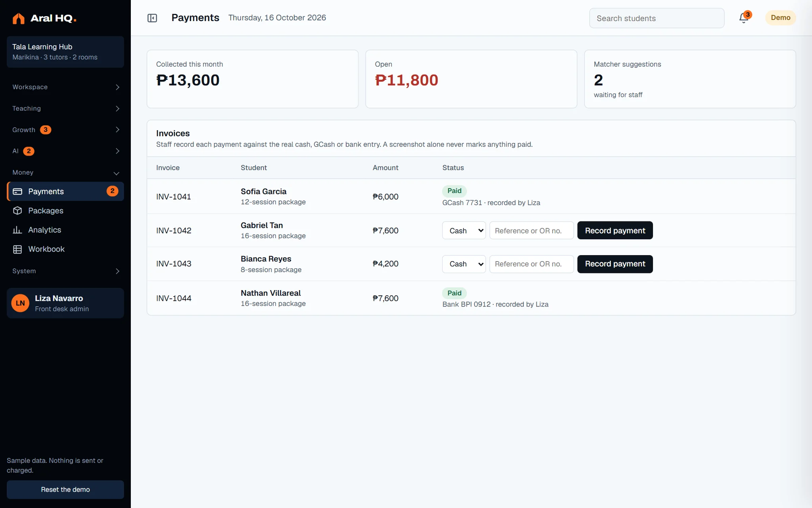812x508 pixels.
Task: Expand the Workspace section
Action: [65, 87]
